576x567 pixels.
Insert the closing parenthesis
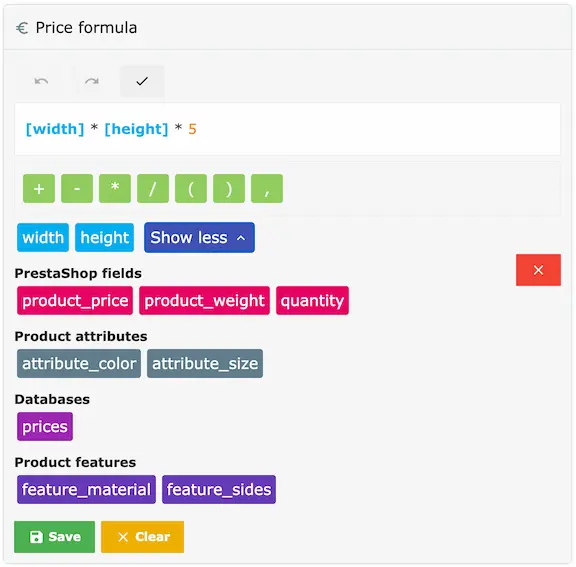pyautogui.click(x=229, y=189)
